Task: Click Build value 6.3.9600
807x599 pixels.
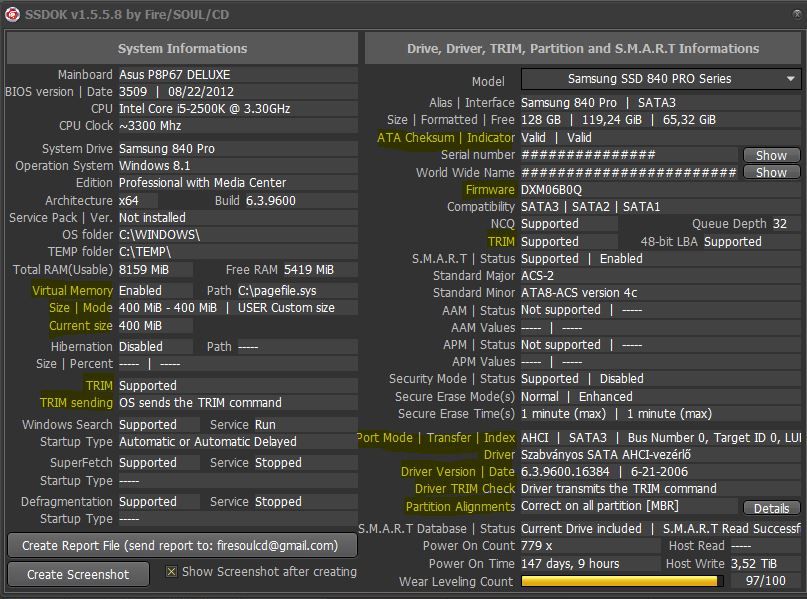Action: [271, 201]
